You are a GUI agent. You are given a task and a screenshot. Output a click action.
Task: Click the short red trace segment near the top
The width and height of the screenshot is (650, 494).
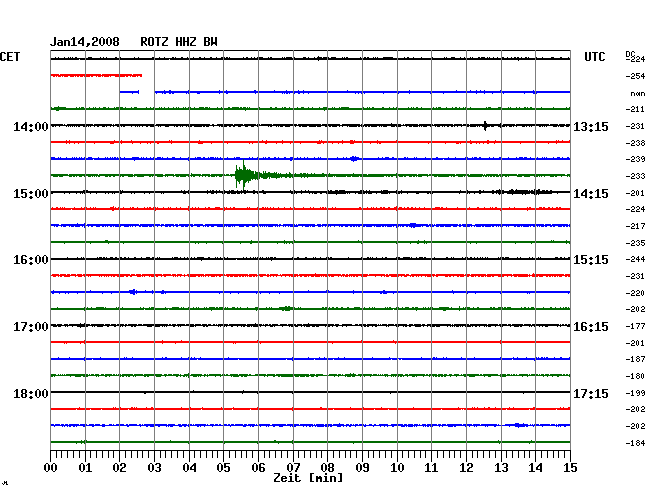pyautogui.click(x=96, y=75)
